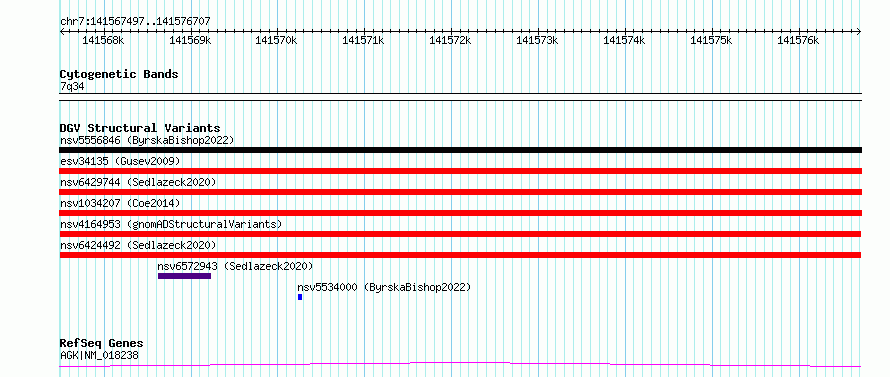Viewport: 890px width, 377px height.
Task: Click the black nsv5556846 variant bar
Action: pyautogui.click(x=461, y=150)
